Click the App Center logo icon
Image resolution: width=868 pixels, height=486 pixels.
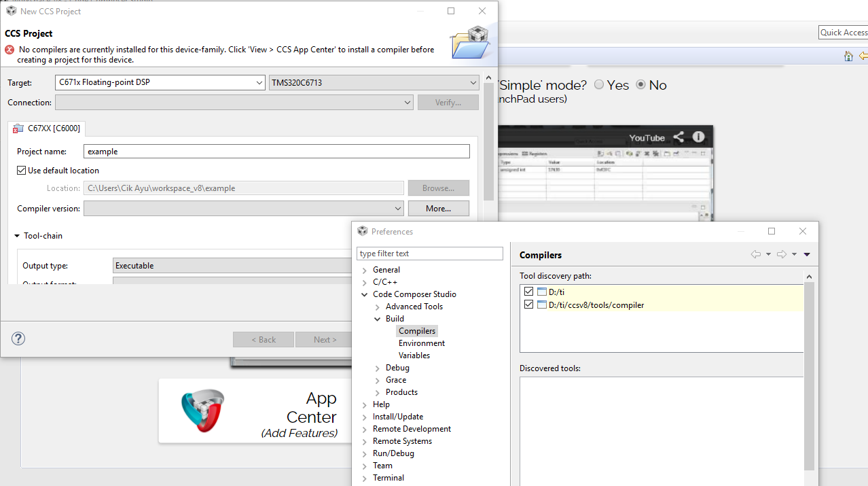coord(202,411)
